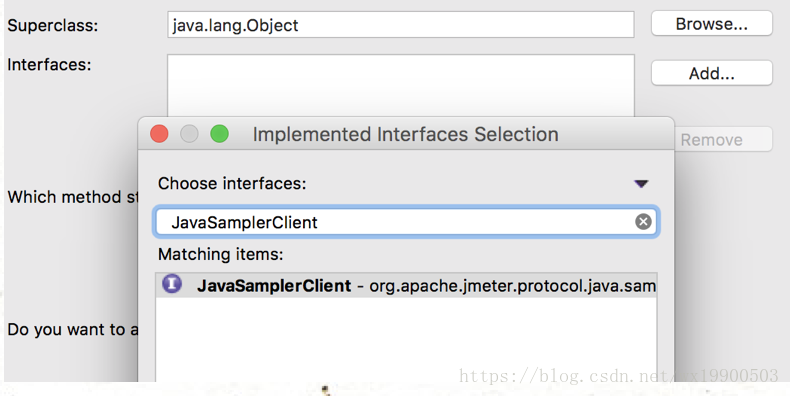
Task: Click the purple interface icon beside JavaSamplerClient
Action: click(x=172, y=284)
